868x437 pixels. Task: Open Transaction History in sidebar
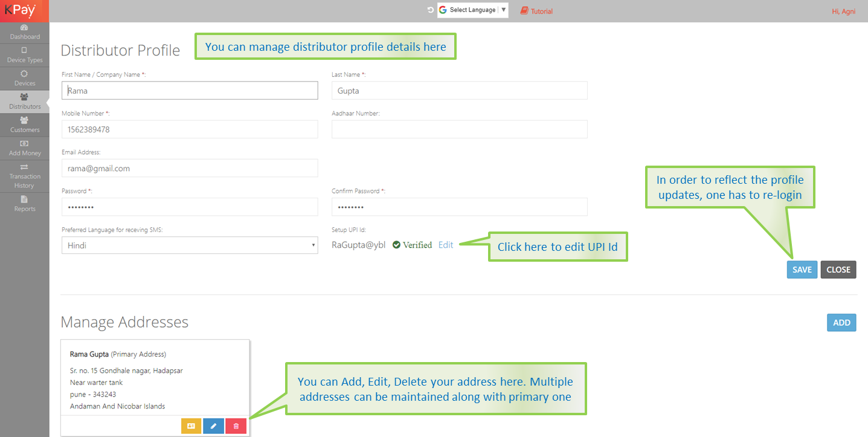point(24,176)
